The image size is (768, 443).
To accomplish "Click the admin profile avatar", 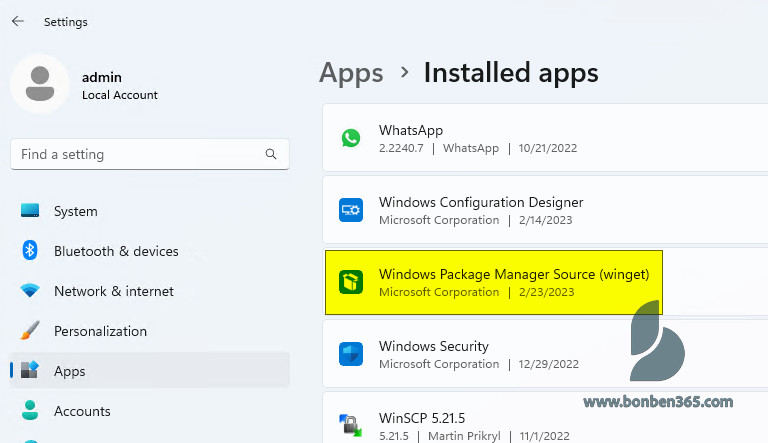I will [x=40, y=84].
